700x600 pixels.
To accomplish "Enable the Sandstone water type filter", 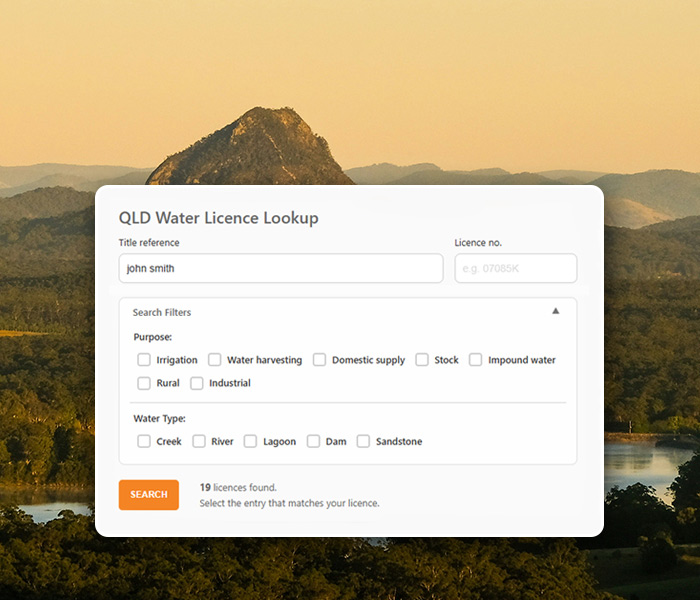I will 363,442.
